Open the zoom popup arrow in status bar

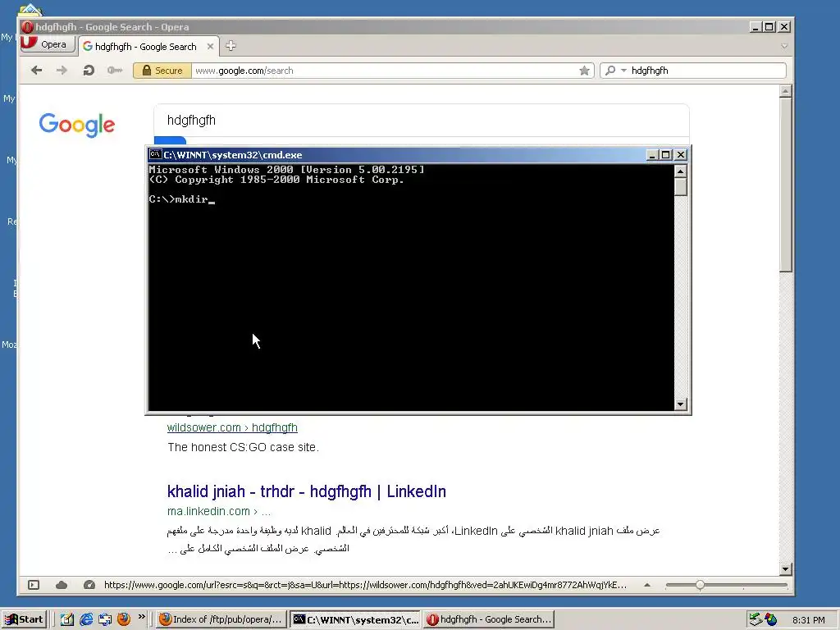click(x=647, y=585)
